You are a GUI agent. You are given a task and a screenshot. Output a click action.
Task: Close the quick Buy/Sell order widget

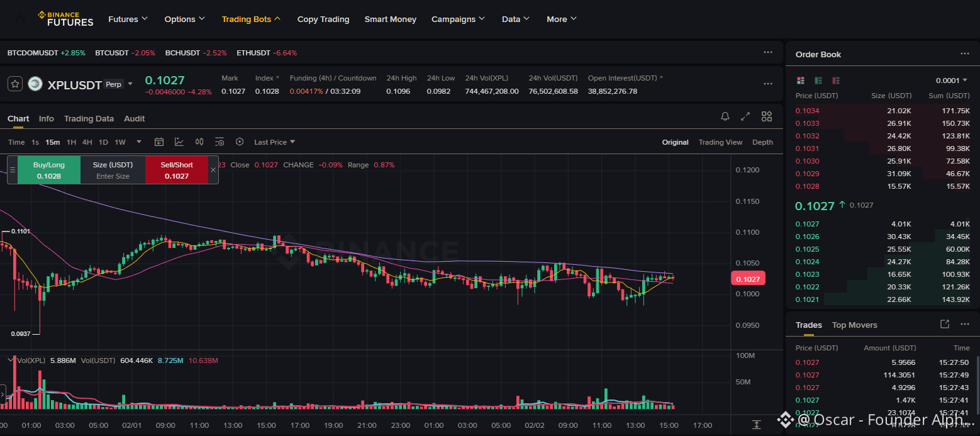coord(213,170)
